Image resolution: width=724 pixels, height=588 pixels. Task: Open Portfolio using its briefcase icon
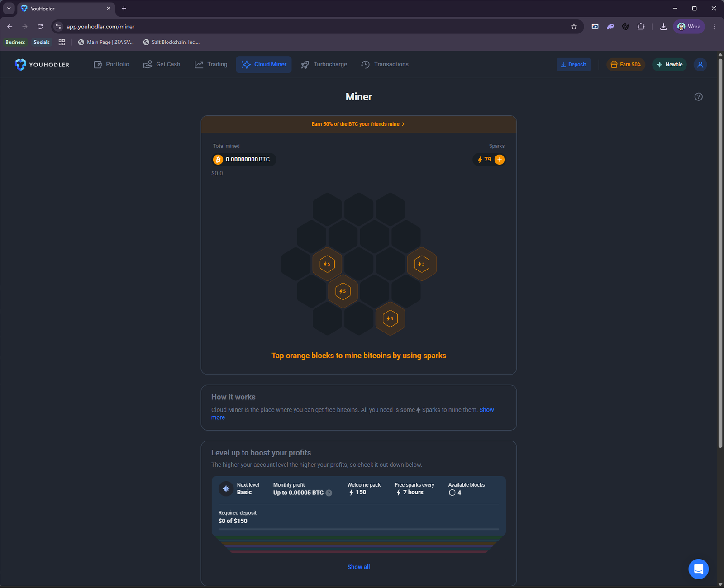(x=98, y=64)
